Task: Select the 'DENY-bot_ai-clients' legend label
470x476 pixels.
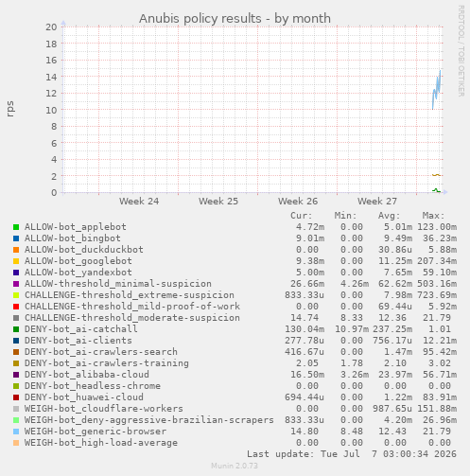Action: tap(78, 341)
